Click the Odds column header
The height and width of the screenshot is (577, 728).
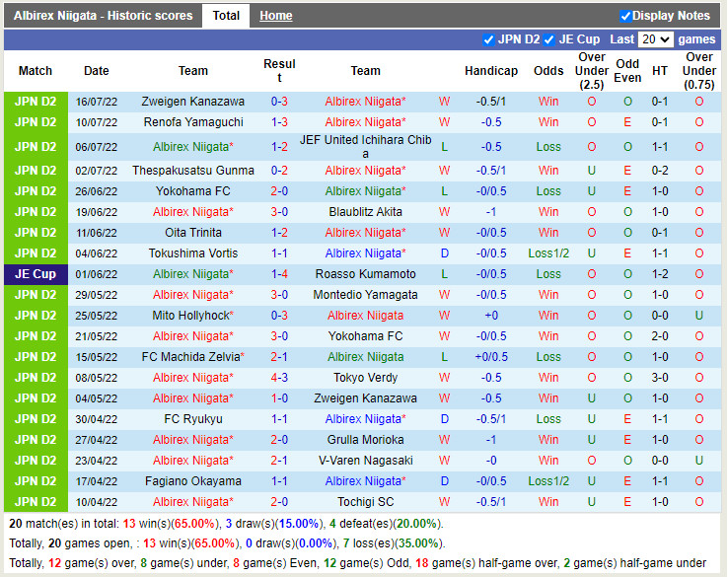click(x=548, y=71)
